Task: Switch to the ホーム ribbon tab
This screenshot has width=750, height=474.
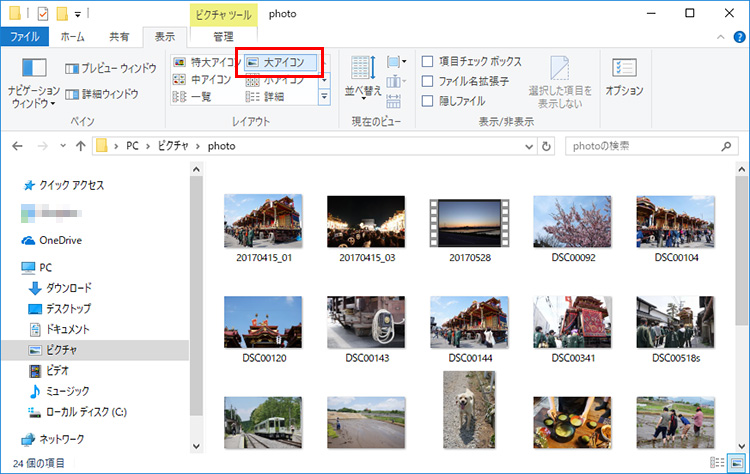Action: pyautogui.click(x=72, y=37)
